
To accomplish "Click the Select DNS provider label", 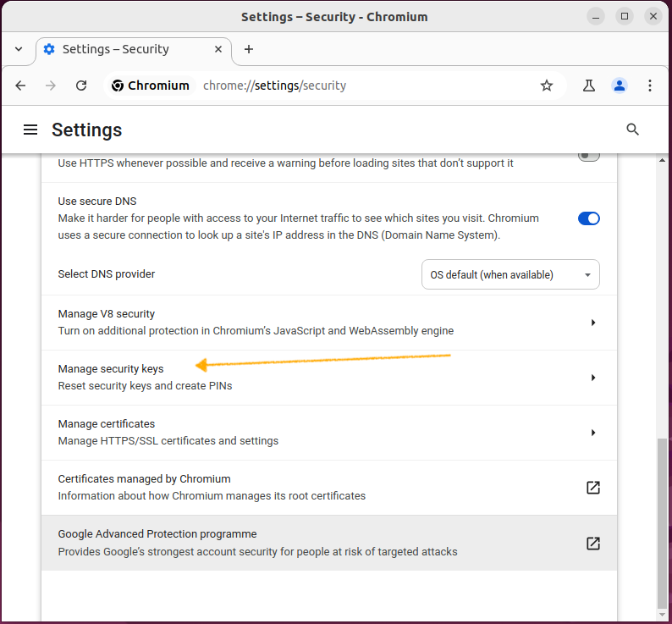I will coord(107,274).
